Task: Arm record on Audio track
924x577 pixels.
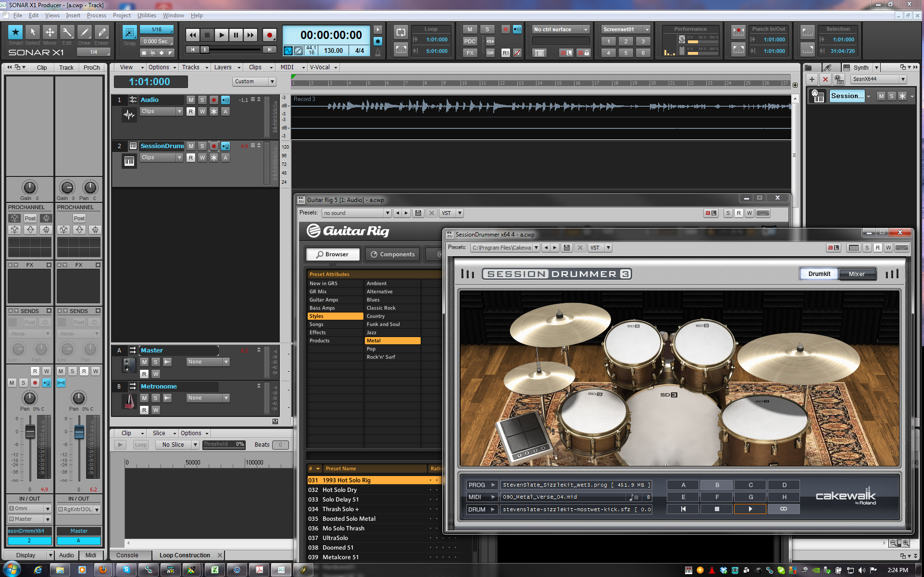Action: tap(214, 100)
